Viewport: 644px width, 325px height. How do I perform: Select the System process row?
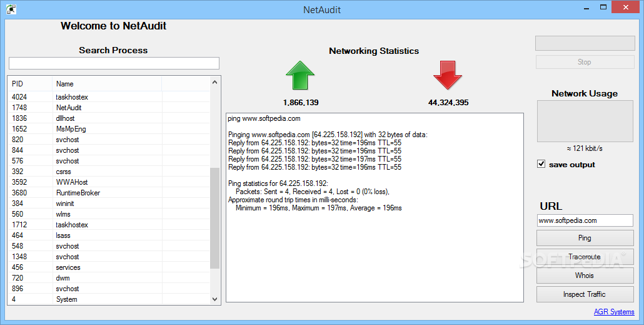coord(109,299)
